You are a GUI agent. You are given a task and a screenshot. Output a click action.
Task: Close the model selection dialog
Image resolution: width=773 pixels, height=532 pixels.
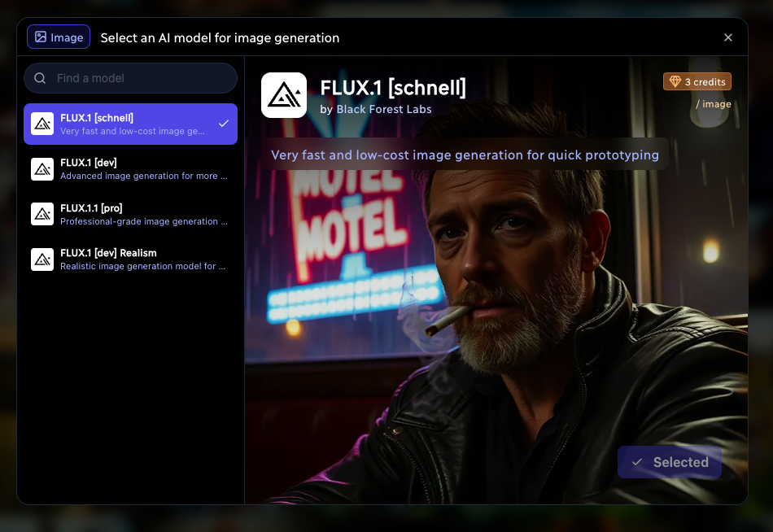pyautogui.click(x=727, y=37)
